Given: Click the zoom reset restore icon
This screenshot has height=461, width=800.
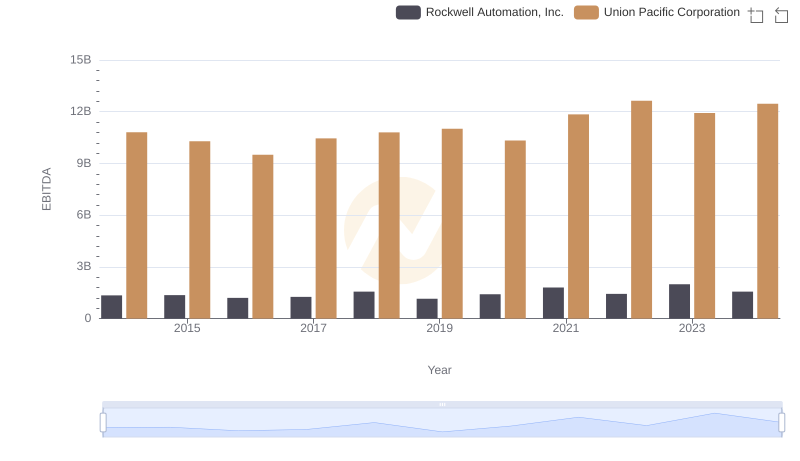Looking at the screenshot, I should click(x=781, y=15).
